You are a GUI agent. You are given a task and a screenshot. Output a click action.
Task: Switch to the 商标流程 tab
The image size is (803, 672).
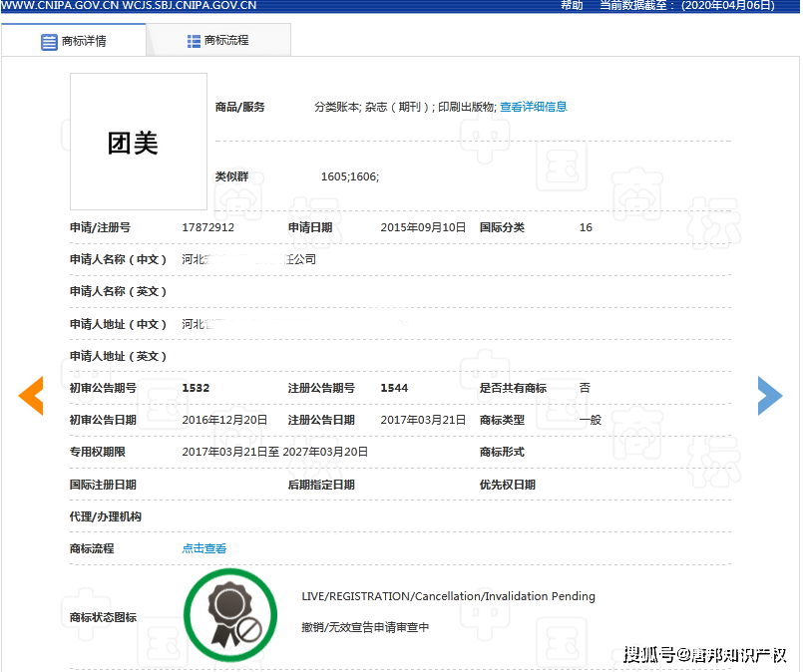tap(218, 41)
